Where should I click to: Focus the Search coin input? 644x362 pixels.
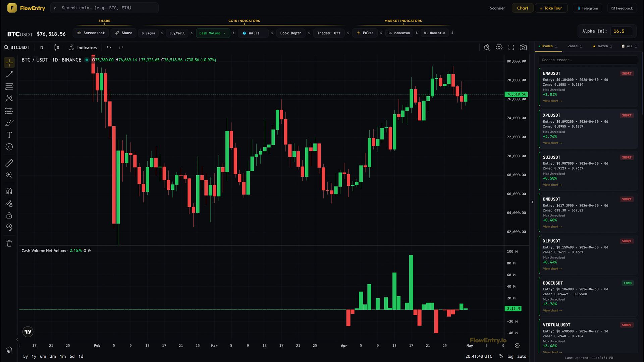(x=104, y=8)
